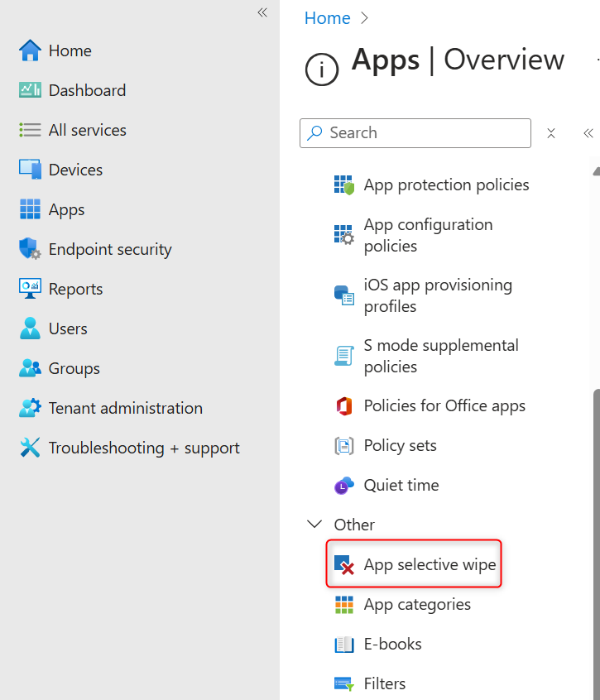Screen dimensions: 600x700
Task: Click the Reports icon
Action: (28, 289)
